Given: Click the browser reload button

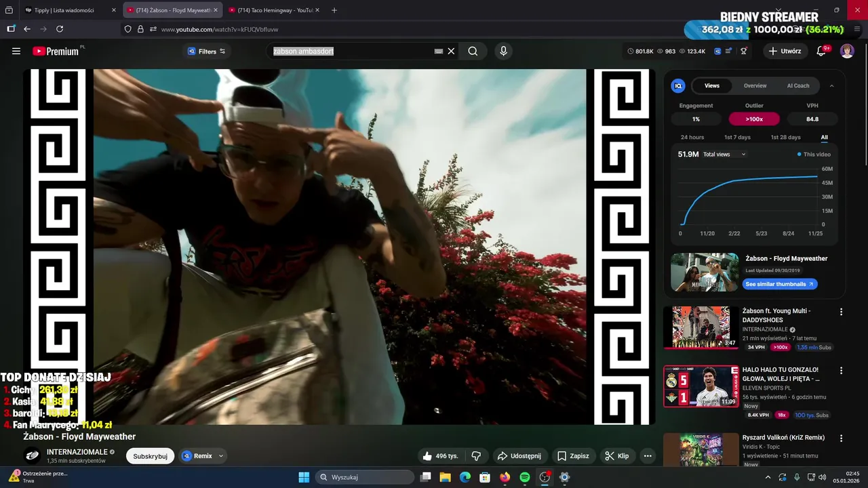Looking at the screenshot, I should (60, 29).
